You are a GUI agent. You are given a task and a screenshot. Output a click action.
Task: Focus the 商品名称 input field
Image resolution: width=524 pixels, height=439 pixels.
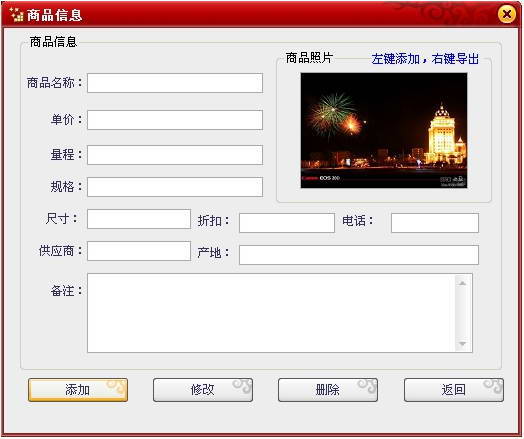[x=175, y=83]
